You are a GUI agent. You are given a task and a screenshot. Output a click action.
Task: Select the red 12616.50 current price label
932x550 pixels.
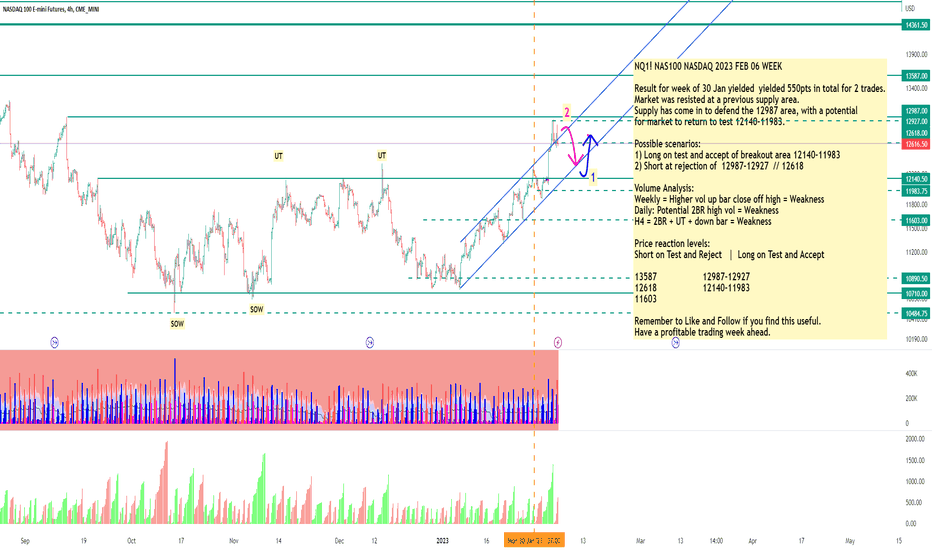pyautogui.click(x=916, y=144)
